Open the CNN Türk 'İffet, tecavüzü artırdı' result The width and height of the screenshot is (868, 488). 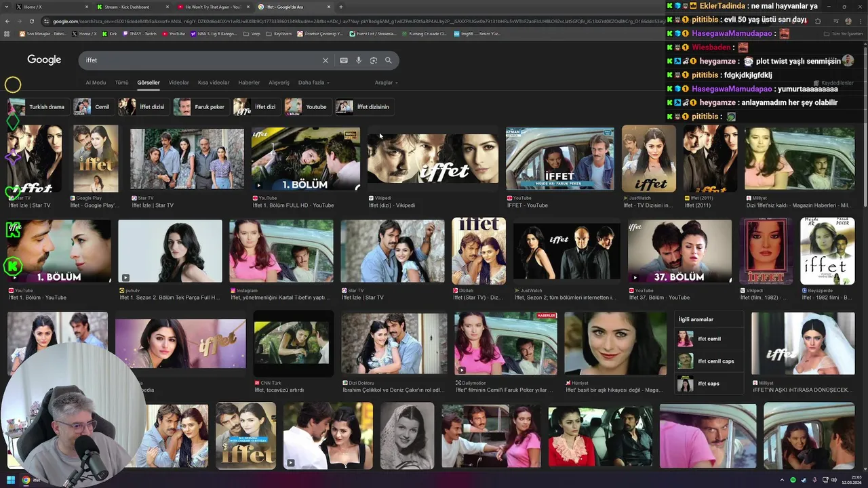[294, 344]
